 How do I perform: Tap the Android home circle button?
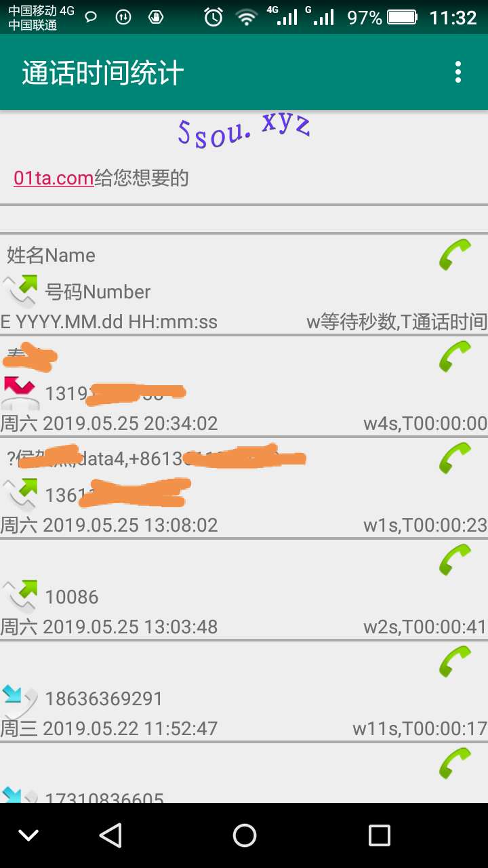[x=244, y=835]
